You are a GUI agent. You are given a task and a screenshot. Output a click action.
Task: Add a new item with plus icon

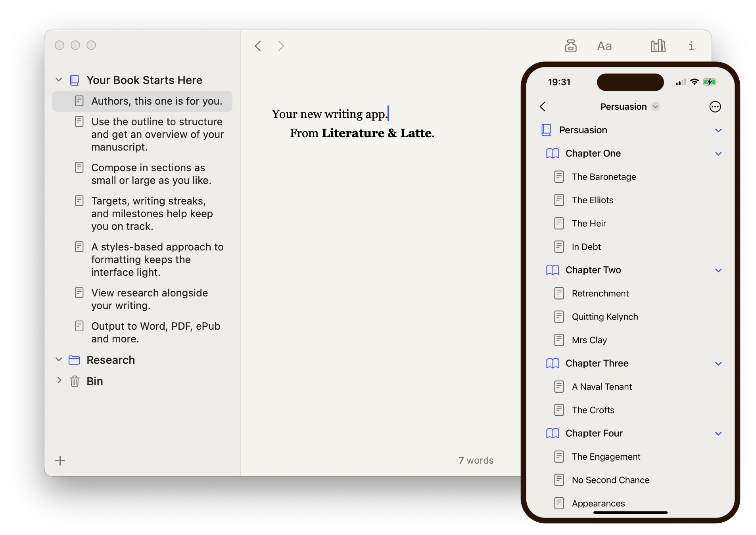point(60,460)
